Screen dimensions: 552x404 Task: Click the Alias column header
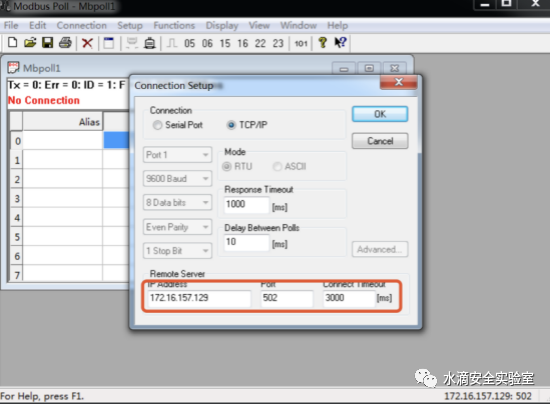point(63,122)
